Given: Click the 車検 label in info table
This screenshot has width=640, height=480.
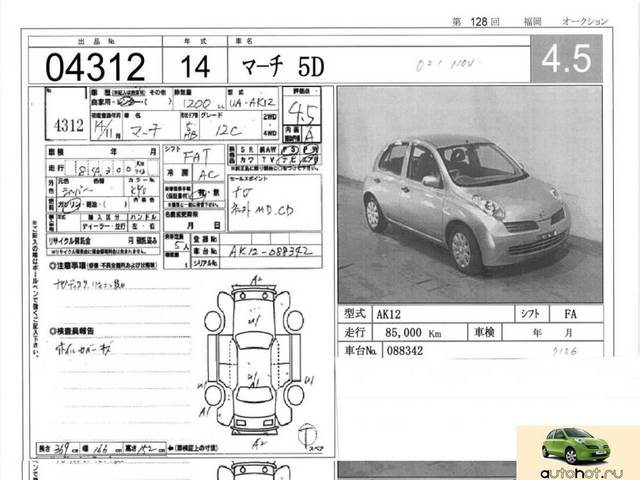Looking at the screenshot, I should 484,332.
